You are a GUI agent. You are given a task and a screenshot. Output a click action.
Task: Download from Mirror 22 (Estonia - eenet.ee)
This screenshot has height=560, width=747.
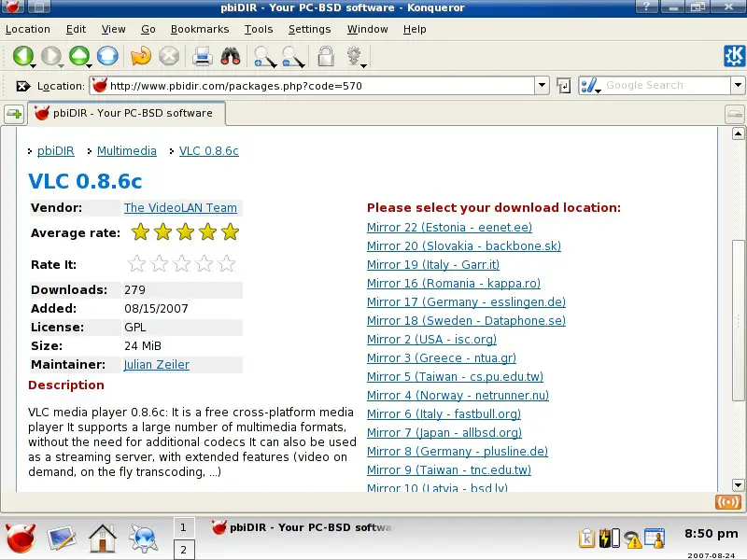(449, 227)
